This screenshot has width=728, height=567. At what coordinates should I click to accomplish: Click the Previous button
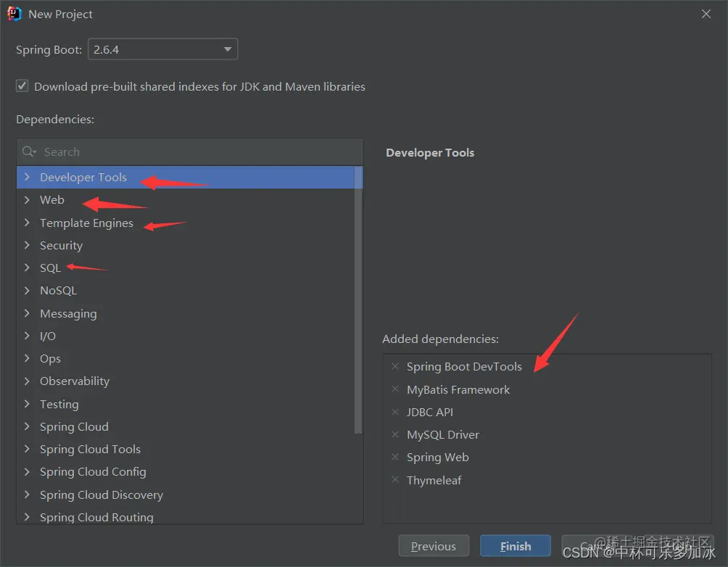click(434, 546)
